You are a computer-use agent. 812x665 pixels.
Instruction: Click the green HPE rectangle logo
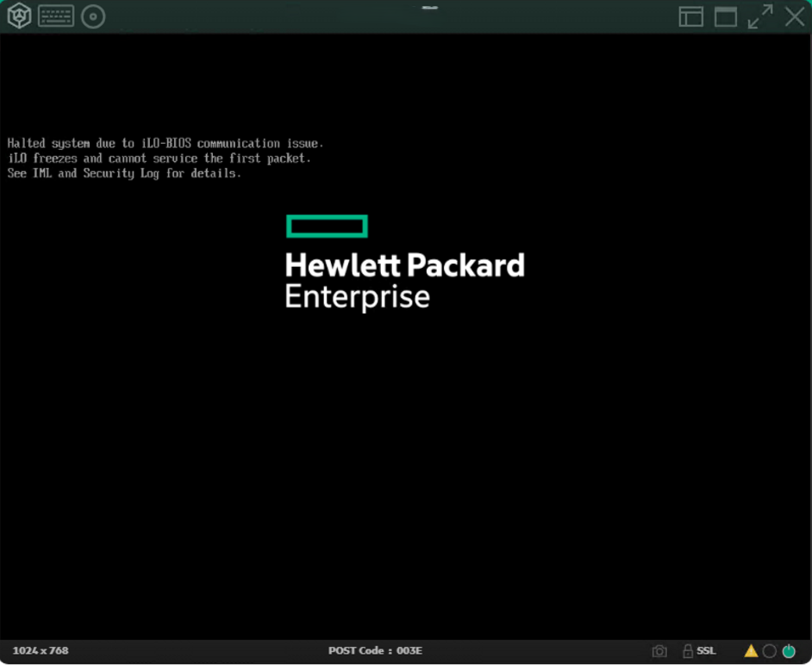tap(327, 227)
